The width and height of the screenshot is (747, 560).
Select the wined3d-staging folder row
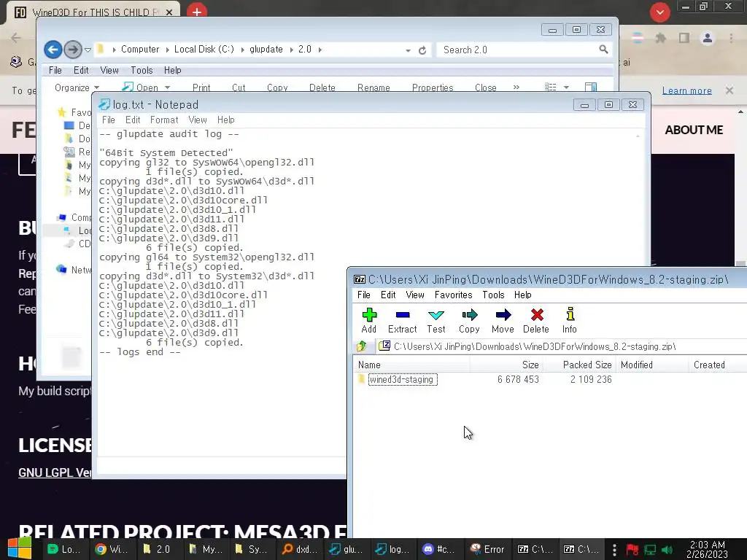550,379
